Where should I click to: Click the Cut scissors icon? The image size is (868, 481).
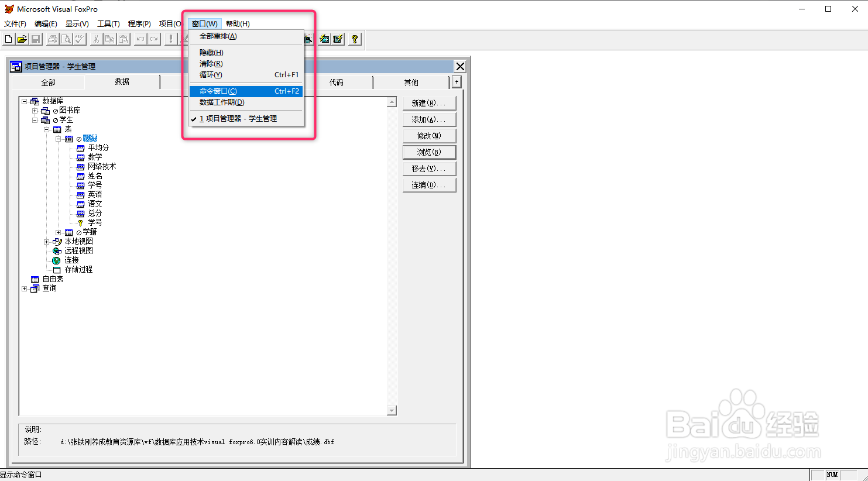(97, 39)
